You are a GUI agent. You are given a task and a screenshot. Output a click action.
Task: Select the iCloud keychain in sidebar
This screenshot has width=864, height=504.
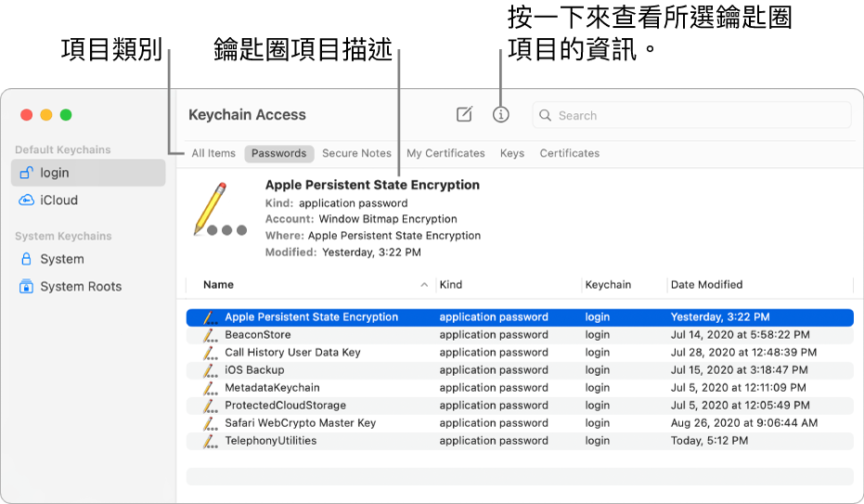[x=88, y=200]
